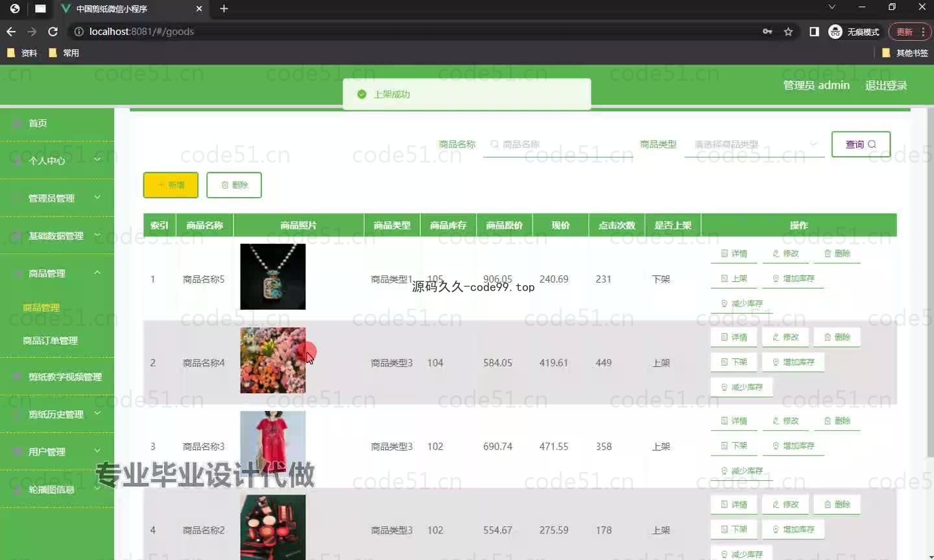
Task: Click the 删除 bulk delete button
Action: pos(234,185)
